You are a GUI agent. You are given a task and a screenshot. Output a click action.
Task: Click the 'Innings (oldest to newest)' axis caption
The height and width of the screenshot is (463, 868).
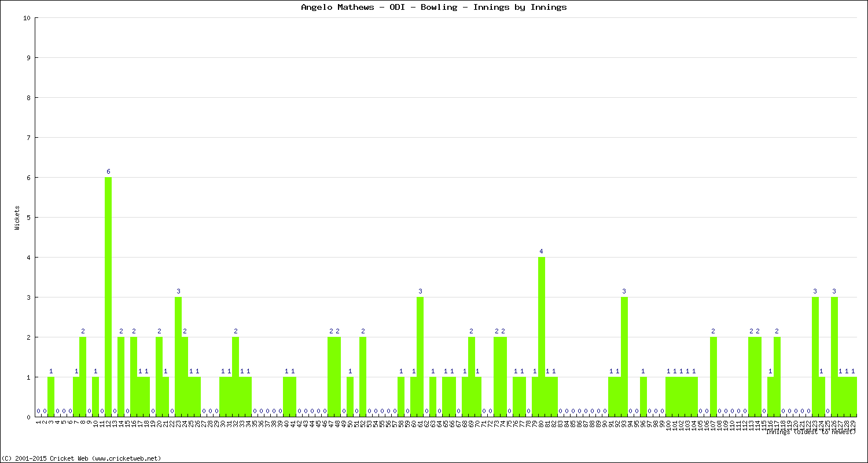pyautogui.click(x=811, y=432)
